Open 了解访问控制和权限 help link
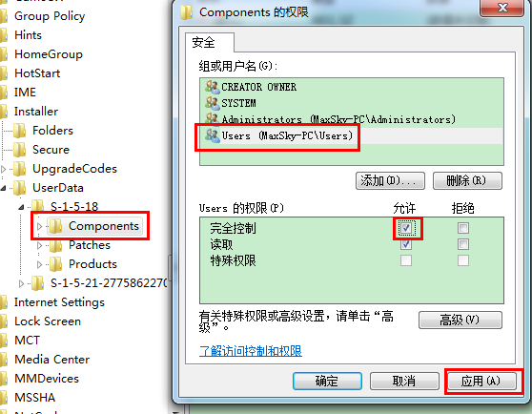Screen dimensions: 532x414 [251, 350]
